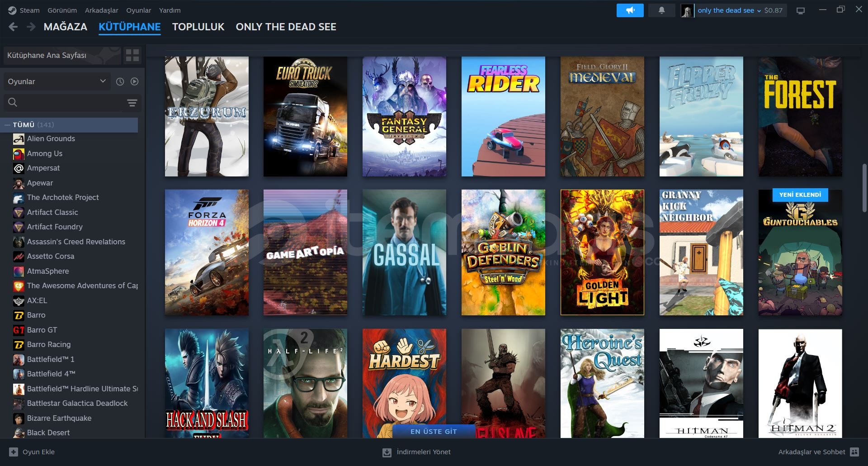Select Field of Glory II Medieval cover
The image size is (868, 466).
click(x=602, y=116)
